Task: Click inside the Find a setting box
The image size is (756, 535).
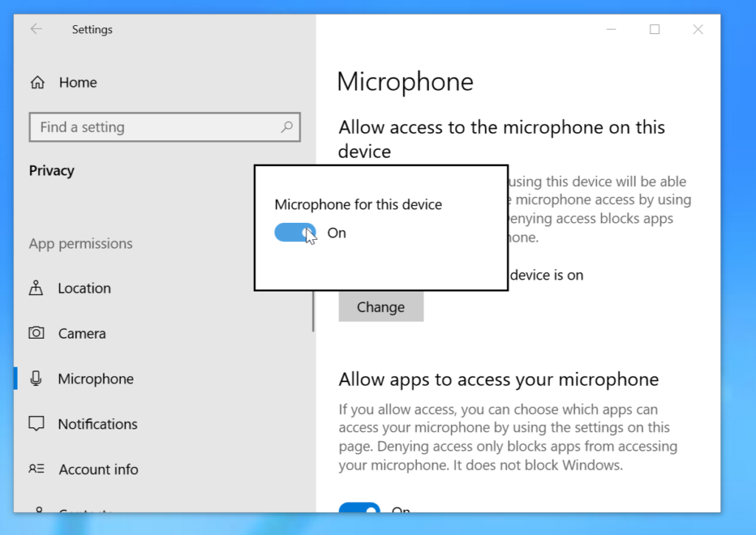Action: pyautogui.click(x=148, y=127)
